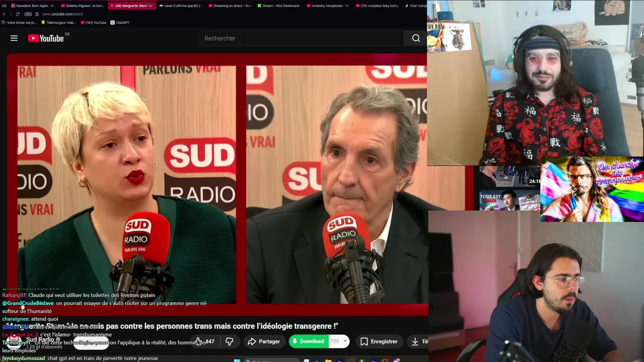
Task: Share the video with Partager
Action: tap(264, 341)
